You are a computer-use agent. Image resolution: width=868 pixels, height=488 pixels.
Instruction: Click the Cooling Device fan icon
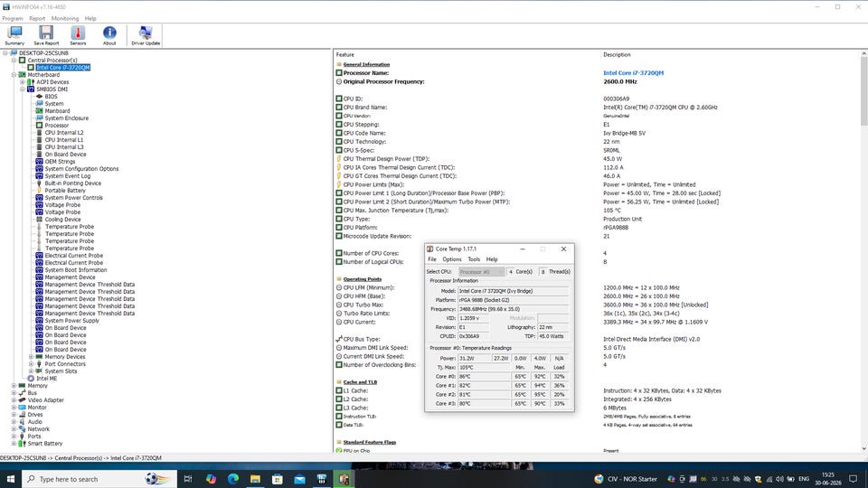[39, 219]
